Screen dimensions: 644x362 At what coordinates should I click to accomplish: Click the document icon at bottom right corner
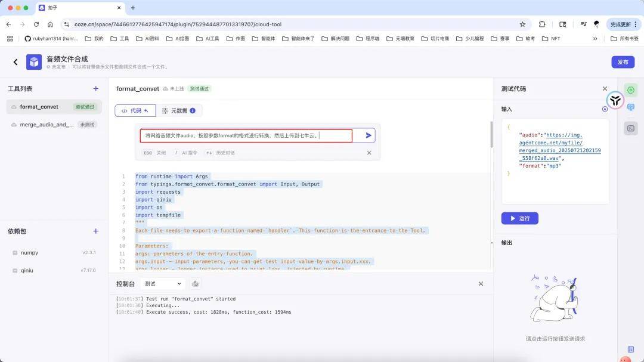pyautogui.click(x=631, y=349)
